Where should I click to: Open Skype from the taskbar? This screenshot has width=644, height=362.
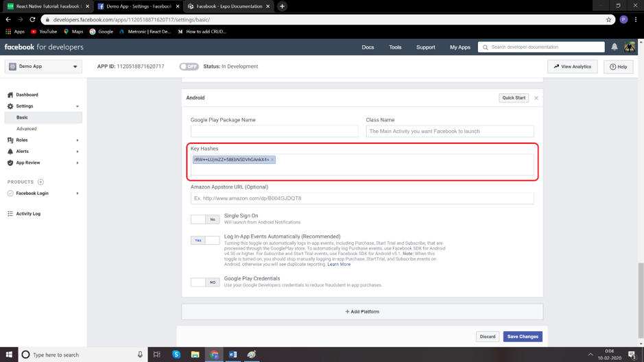click(x=176, y=354)
